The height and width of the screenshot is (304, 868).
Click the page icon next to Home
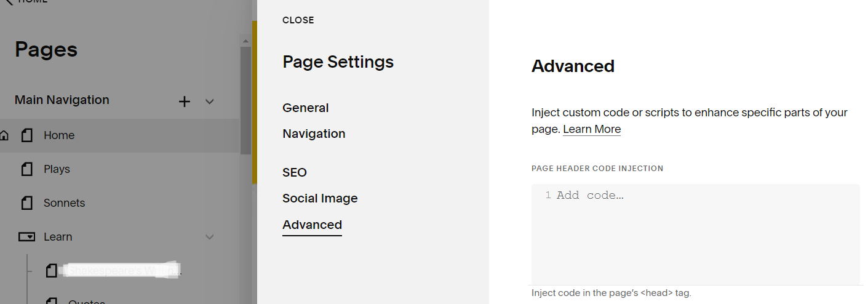(26, 135)
